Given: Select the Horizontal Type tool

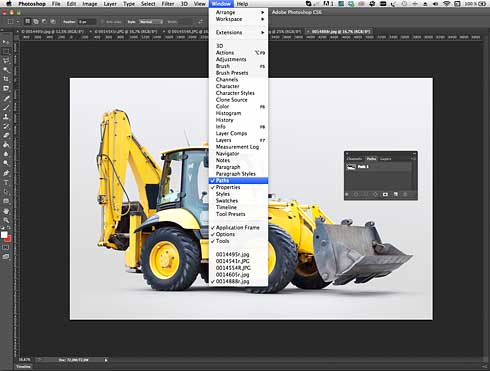Looking at the screenshot, I should (6, 183).
